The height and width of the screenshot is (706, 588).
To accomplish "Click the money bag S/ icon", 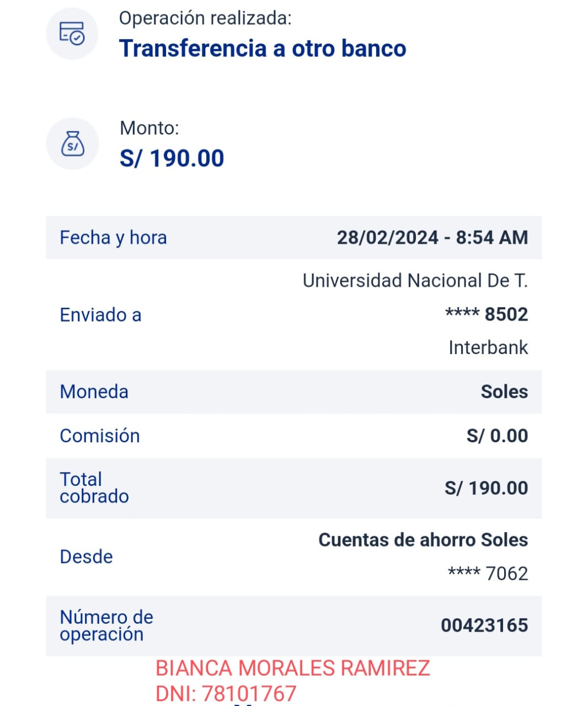I will [x=72, y=143].
